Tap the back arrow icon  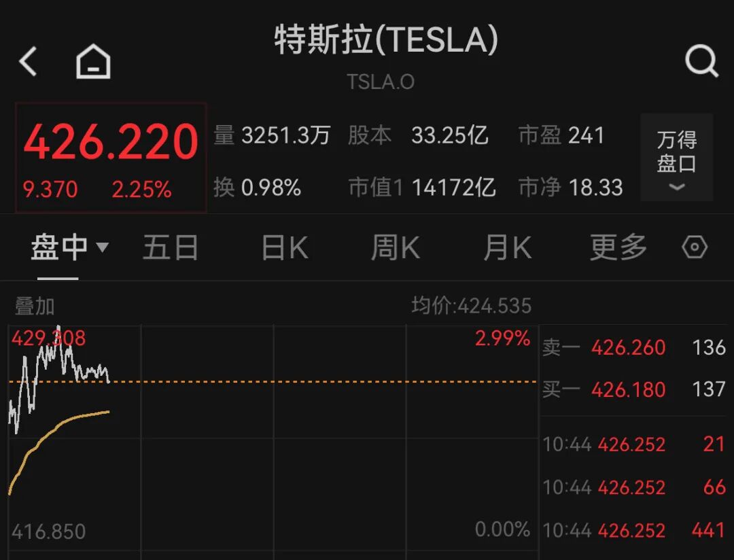[x=29, y=62]
